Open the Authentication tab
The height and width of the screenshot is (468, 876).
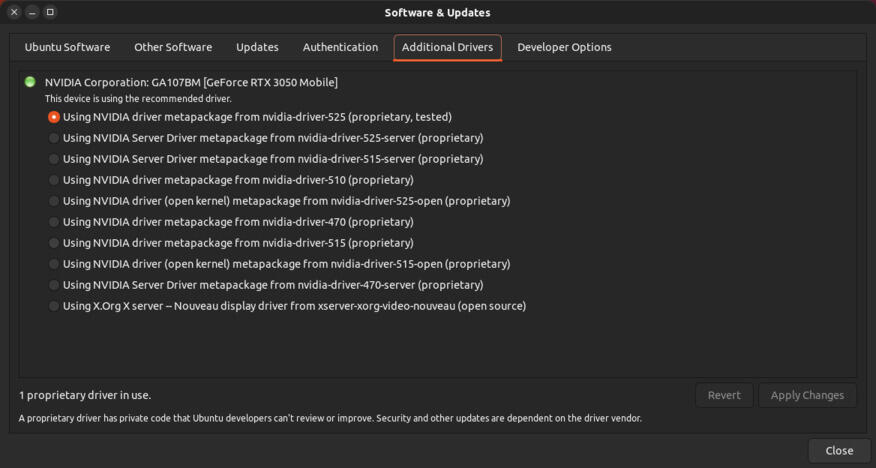340,47
